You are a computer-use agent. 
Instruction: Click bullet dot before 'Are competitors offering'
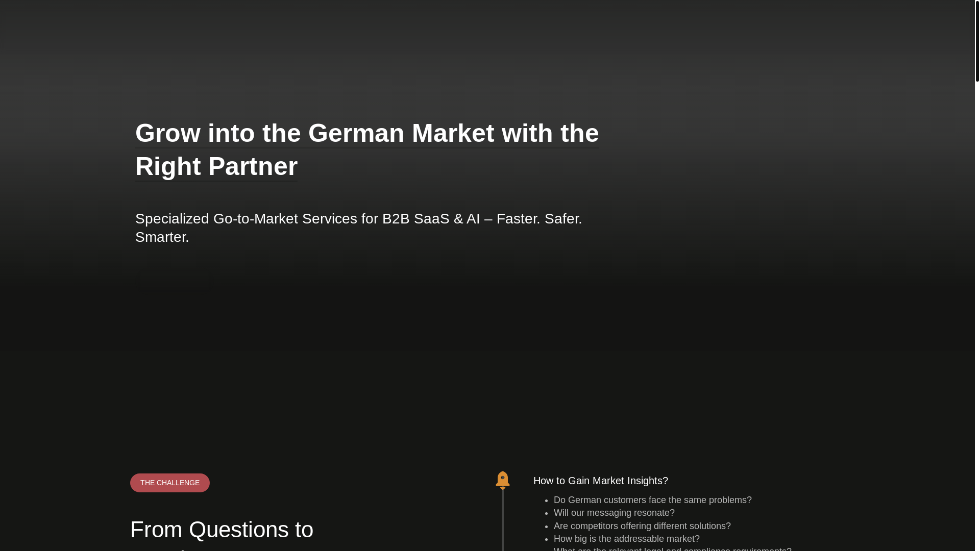[547, 527]
